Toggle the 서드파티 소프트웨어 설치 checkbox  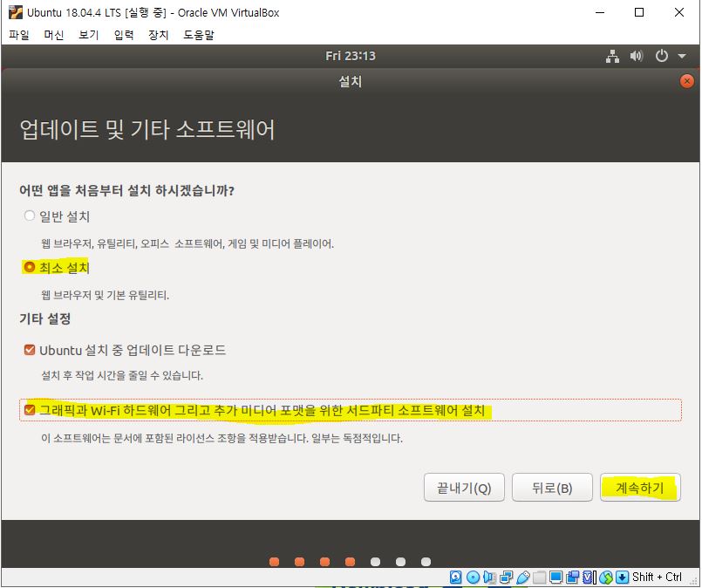[x=30, y=410]
